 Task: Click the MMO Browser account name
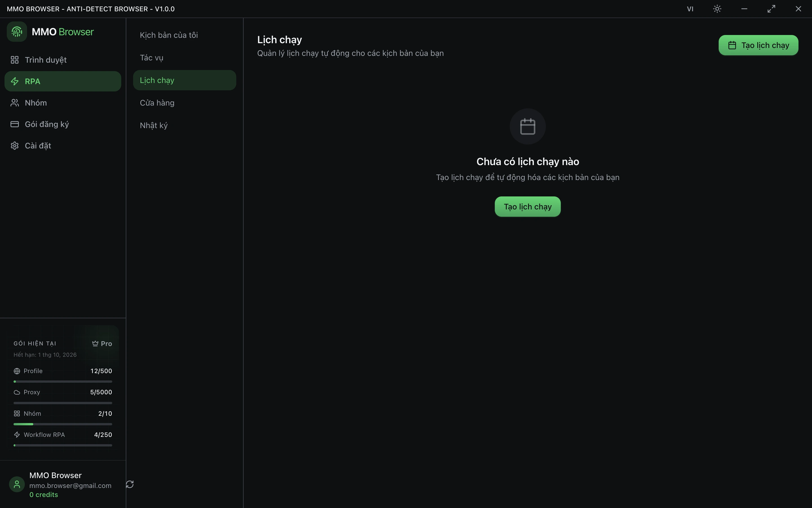click(55, 476)
